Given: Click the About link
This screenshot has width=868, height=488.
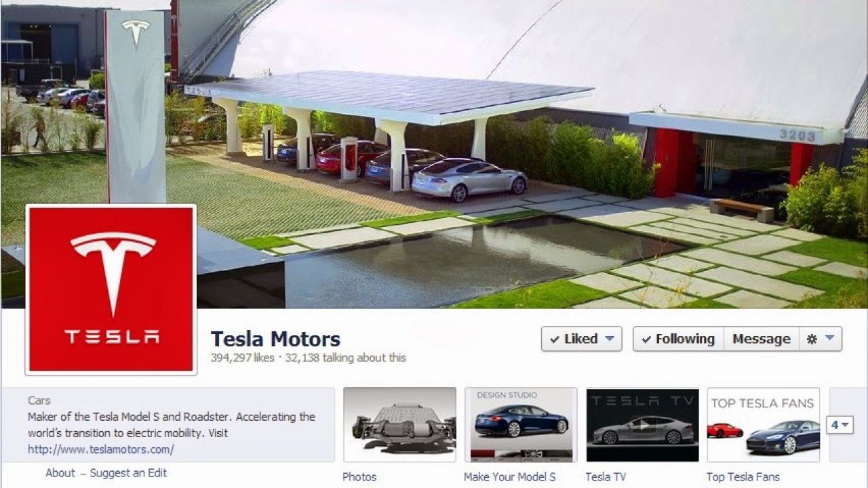Looking at the screenshot, I should click(60, 473).
